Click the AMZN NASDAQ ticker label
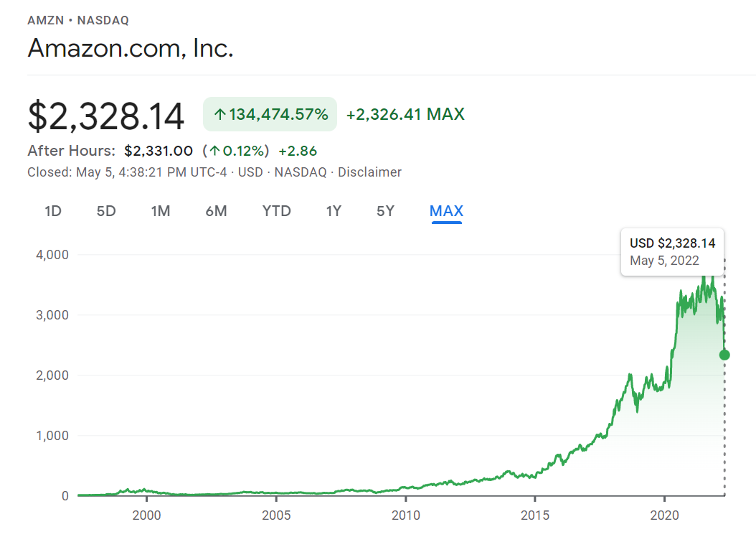Screen dimensions: 756x537 coord(77,20)
